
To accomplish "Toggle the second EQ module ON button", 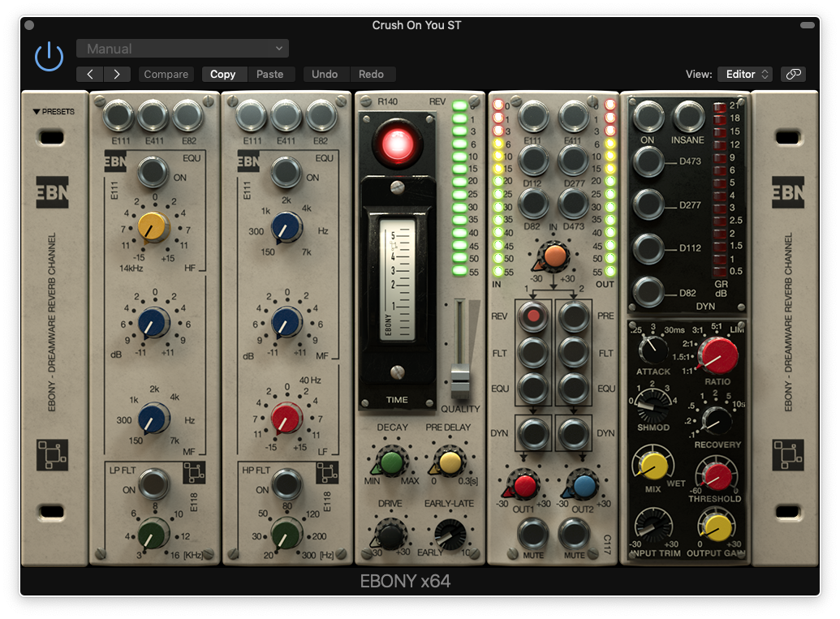I will click(286, 172).
